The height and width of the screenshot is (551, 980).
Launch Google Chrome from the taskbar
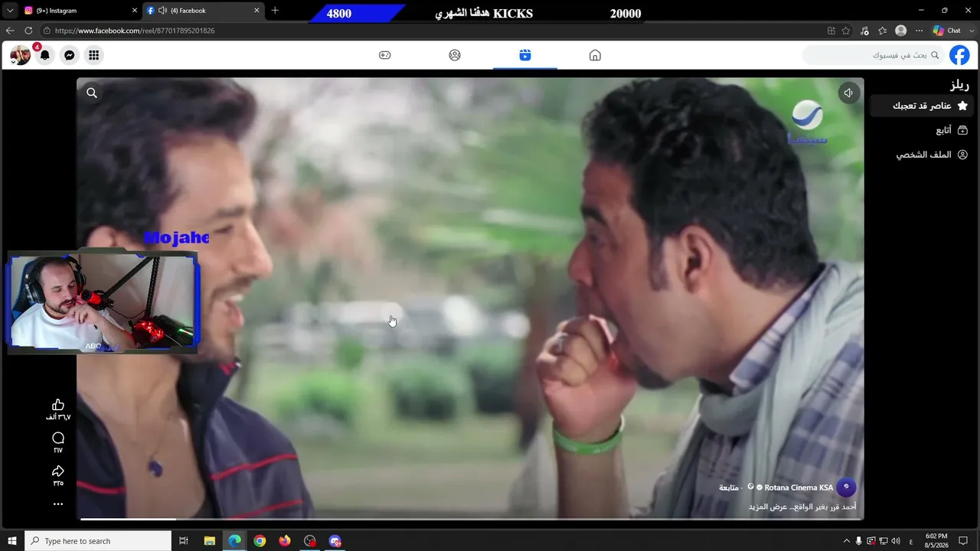[260, 541]
